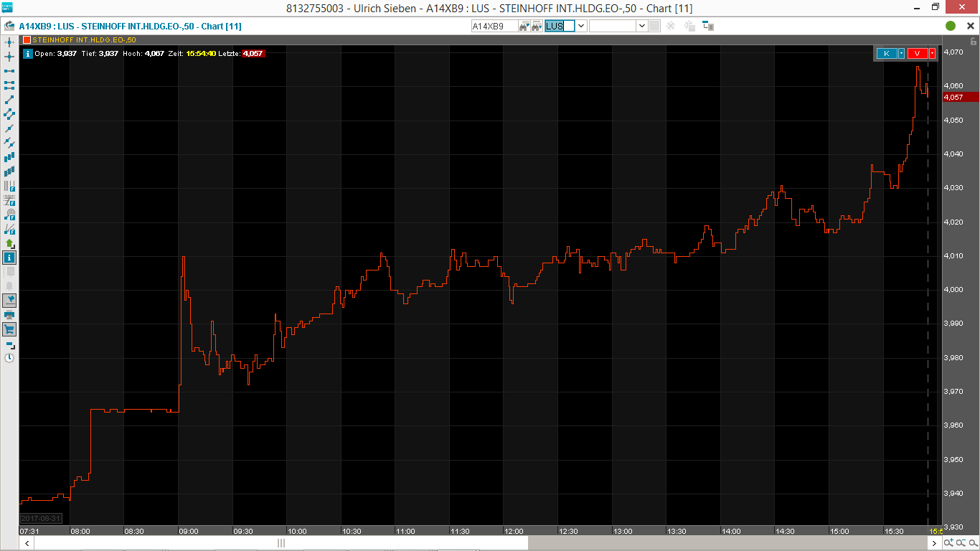Click the blue K buy button
The image size is (980, 551).
coord(887,53)
